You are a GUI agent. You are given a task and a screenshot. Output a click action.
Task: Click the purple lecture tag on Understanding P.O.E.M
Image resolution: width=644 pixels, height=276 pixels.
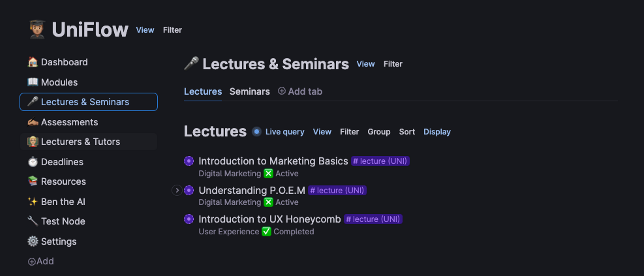(337, 190)
